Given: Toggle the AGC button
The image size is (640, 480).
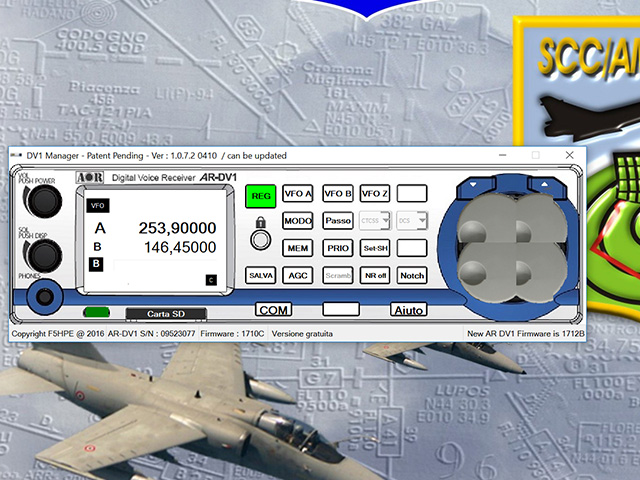Looking at the screenshot, I should (298, 276).
